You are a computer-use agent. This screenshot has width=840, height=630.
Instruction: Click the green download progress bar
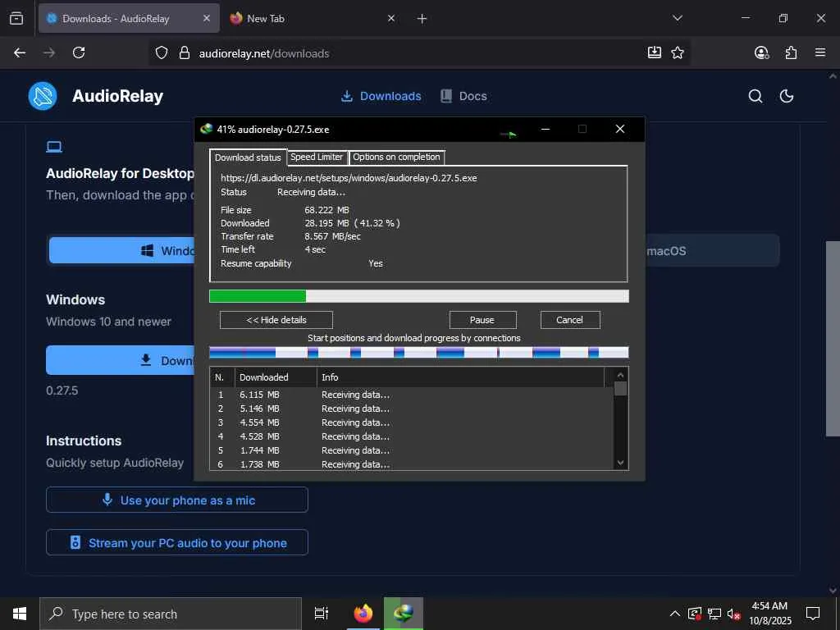[x=419, y=295]
